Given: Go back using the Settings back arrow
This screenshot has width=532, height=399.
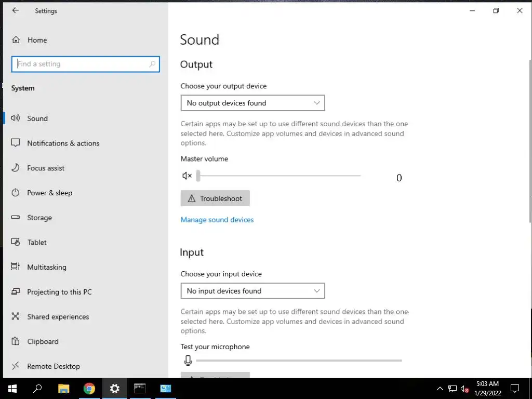Looking at the screenshot, I should pyautogui.click(x=15, y=10).
